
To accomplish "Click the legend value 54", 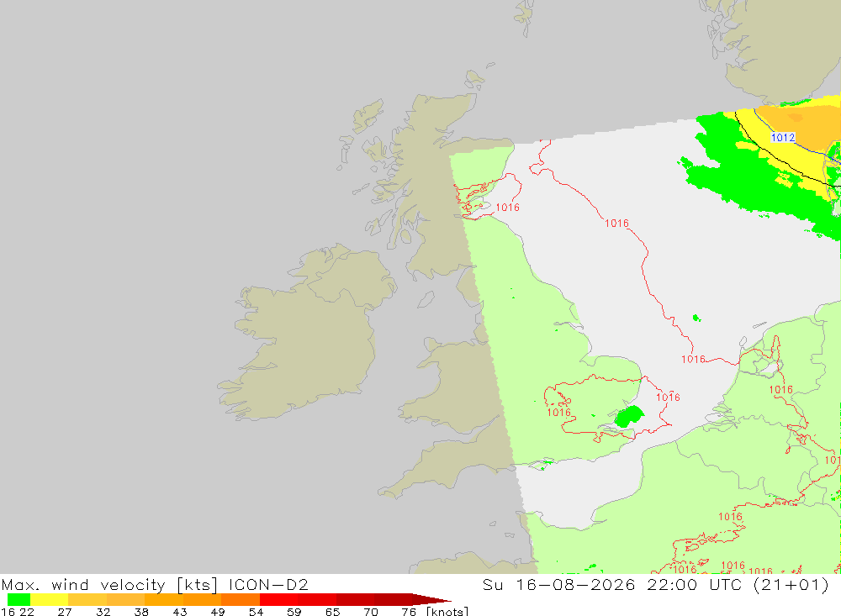I will 256,612.
